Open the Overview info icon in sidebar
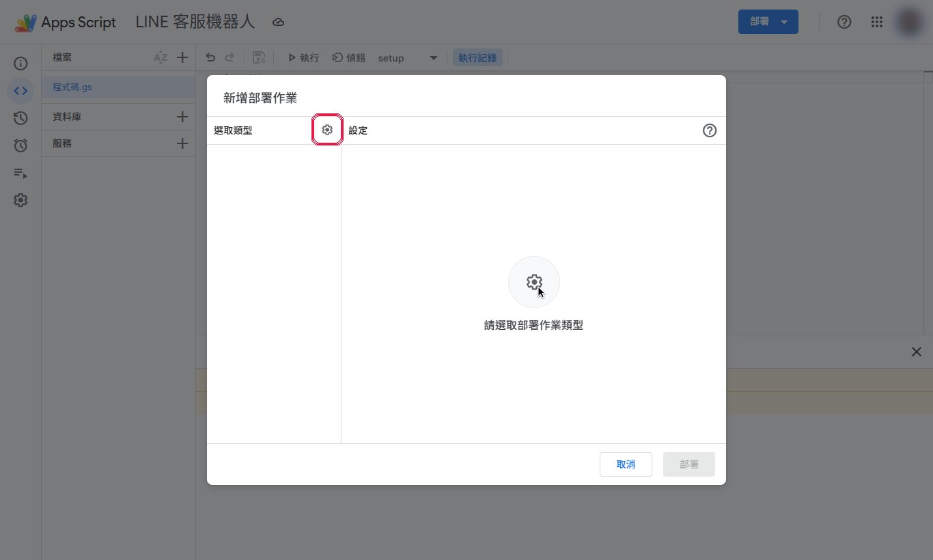 [20, 64]
